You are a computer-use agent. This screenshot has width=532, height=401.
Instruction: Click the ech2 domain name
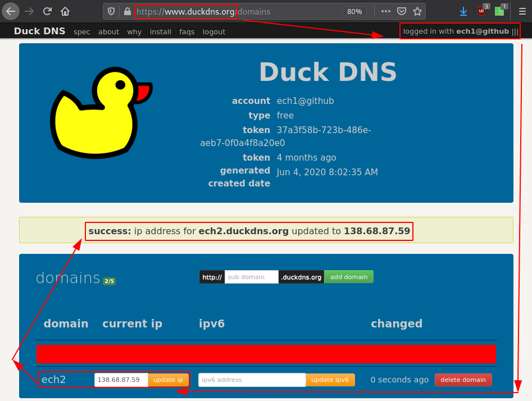(53, 380)
